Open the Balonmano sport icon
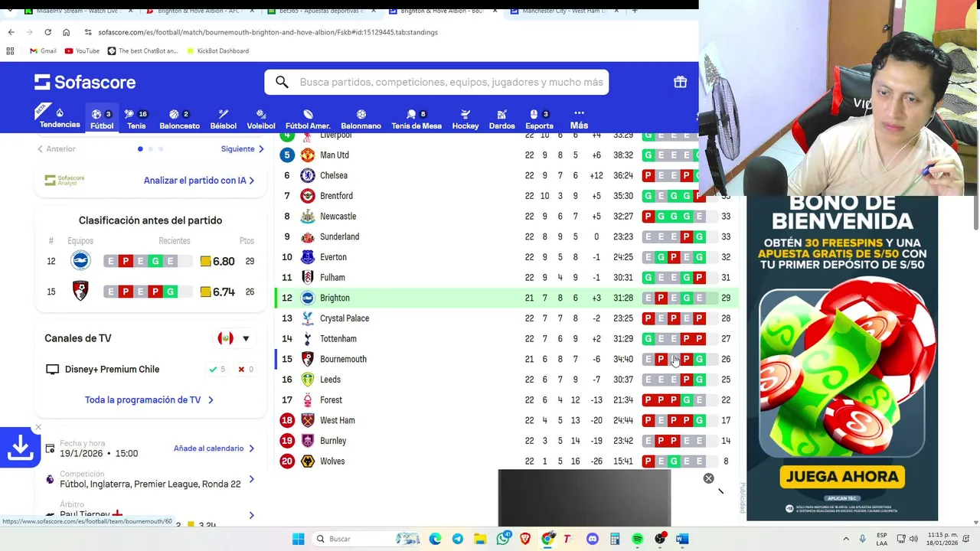Viewport: 980px width, 551px height. pyautogui.click(x=361, y=119)
